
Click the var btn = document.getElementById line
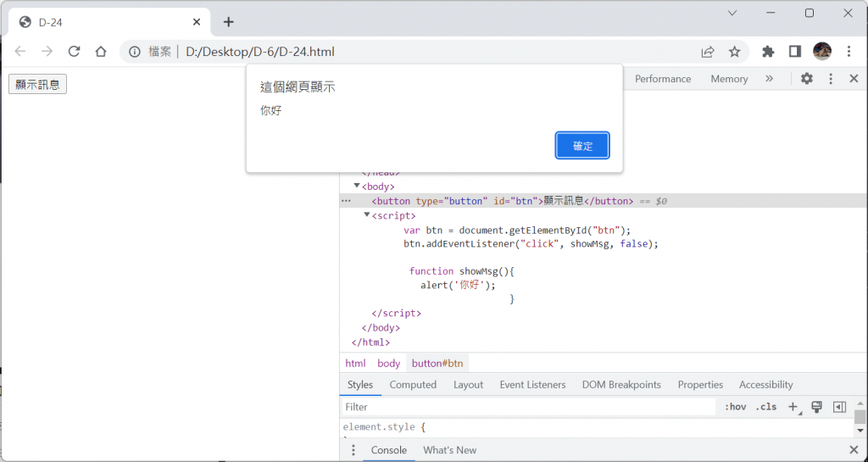tap(517, 231)
